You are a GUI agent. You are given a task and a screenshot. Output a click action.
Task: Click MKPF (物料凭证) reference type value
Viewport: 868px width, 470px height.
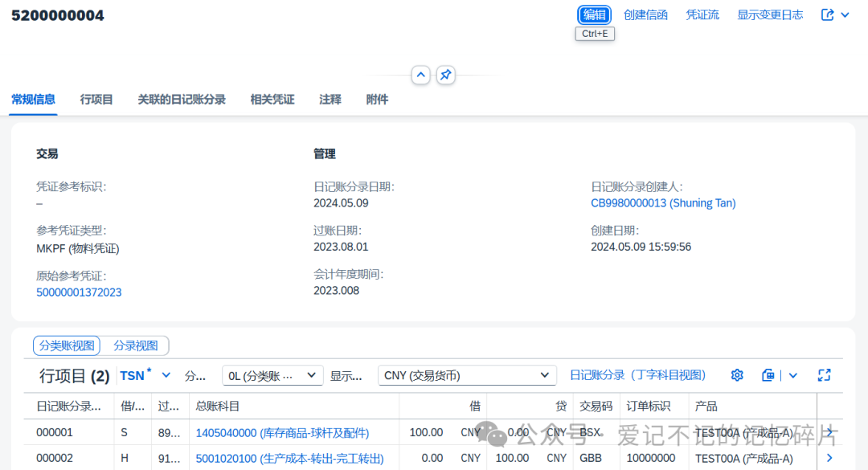(x=77, y=248)
